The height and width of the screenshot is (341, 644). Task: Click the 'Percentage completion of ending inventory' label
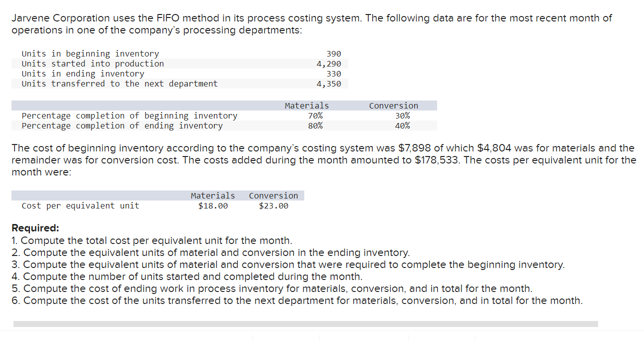point(122,125)
